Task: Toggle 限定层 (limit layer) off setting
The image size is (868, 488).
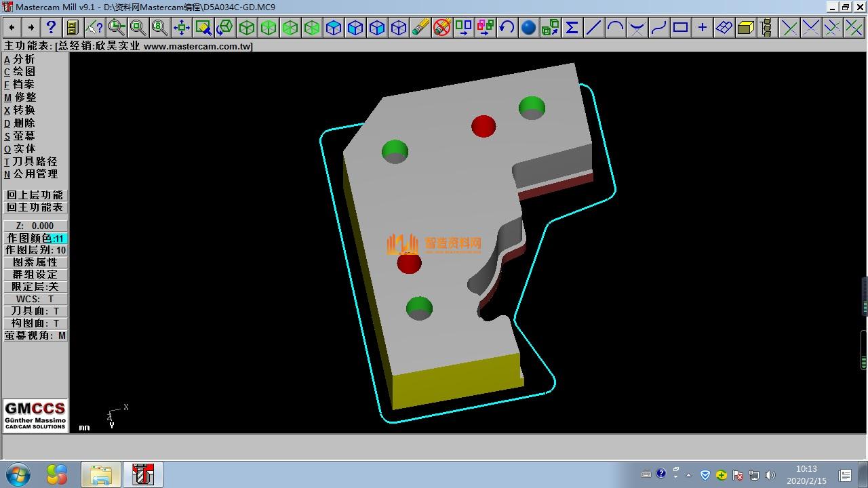Action: pyautogui.click(x=35, y=287)
